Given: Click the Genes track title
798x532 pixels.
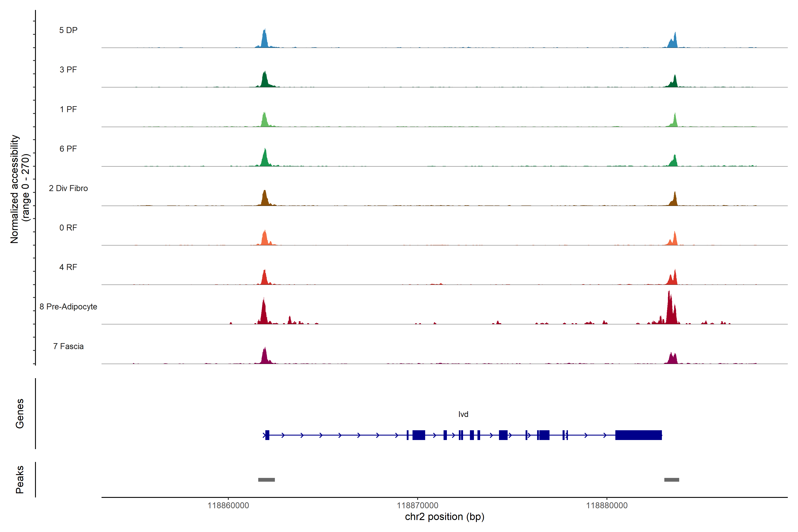Looking at the screenshot, I should pyautogui.click(x=20, y=413).
